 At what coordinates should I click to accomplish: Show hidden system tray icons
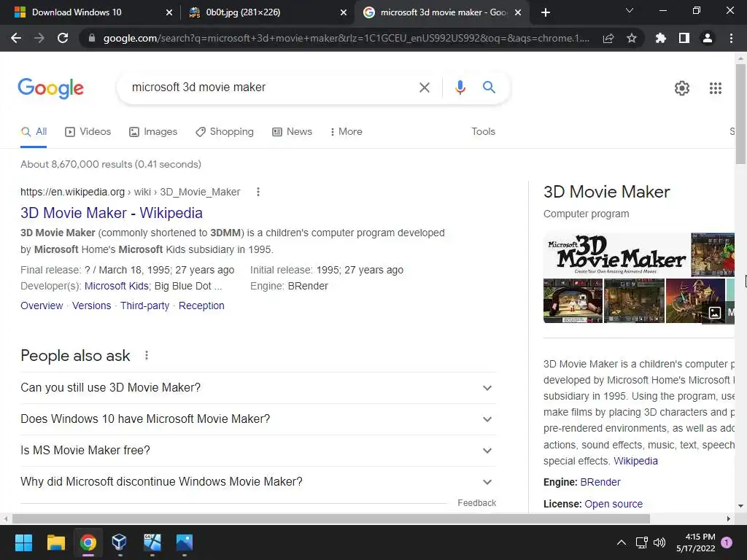coord(622,542)
